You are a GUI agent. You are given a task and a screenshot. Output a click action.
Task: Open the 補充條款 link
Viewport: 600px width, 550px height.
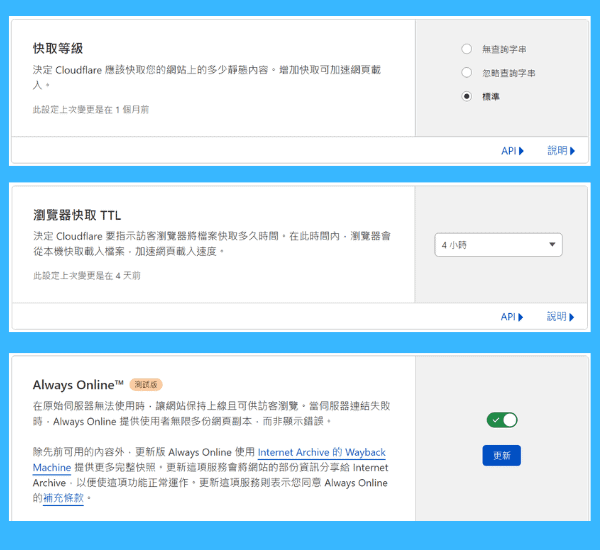point(63,498)
